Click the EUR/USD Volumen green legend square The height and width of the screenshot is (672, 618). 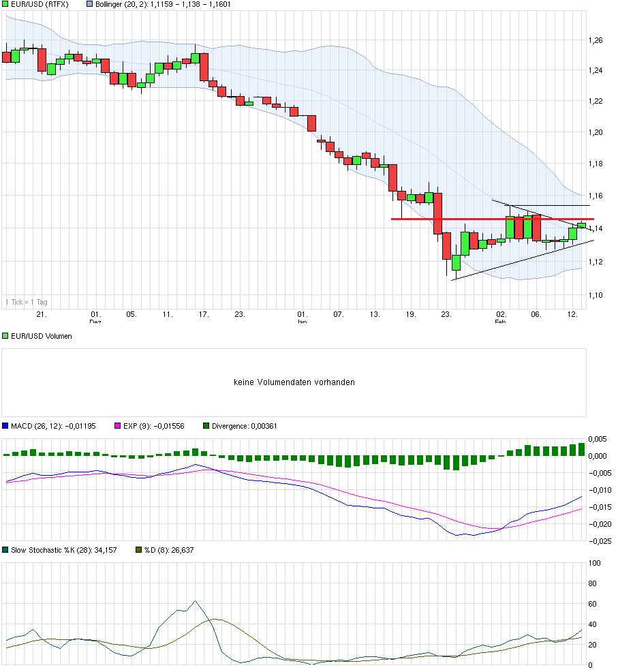tap(5, 335)
